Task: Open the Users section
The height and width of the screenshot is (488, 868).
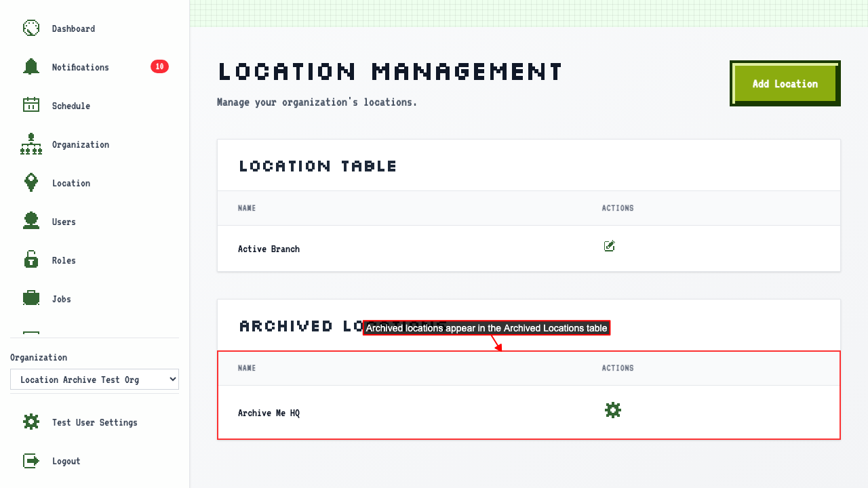Action: [95, 222]
